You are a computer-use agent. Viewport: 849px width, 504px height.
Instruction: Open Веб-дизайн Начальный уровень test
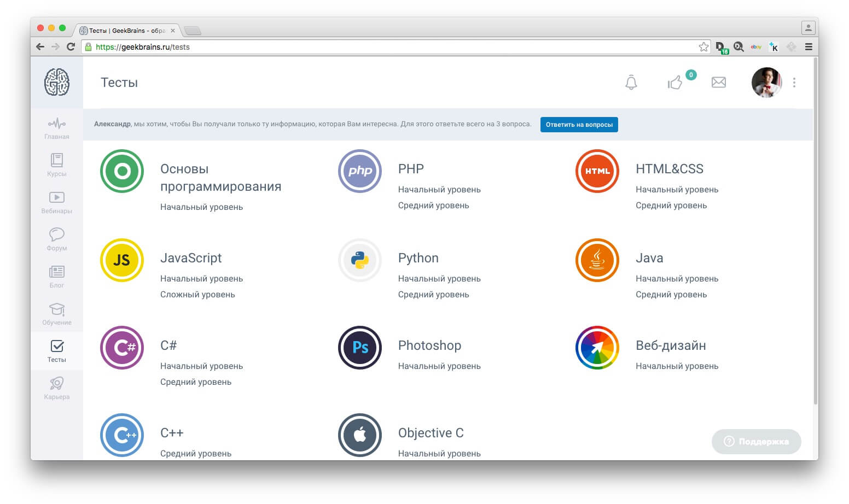tap(677, 366)
